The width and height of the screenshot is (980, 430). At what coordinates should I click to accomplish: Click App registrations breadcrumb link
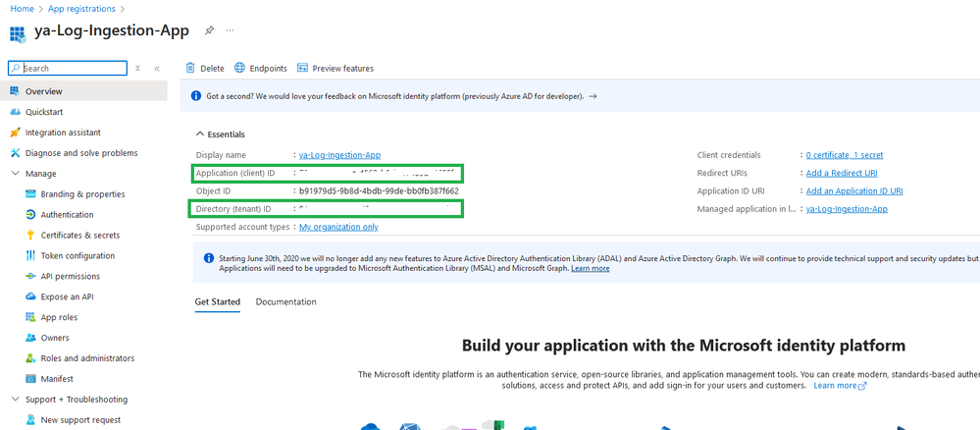tap(81, 9)
